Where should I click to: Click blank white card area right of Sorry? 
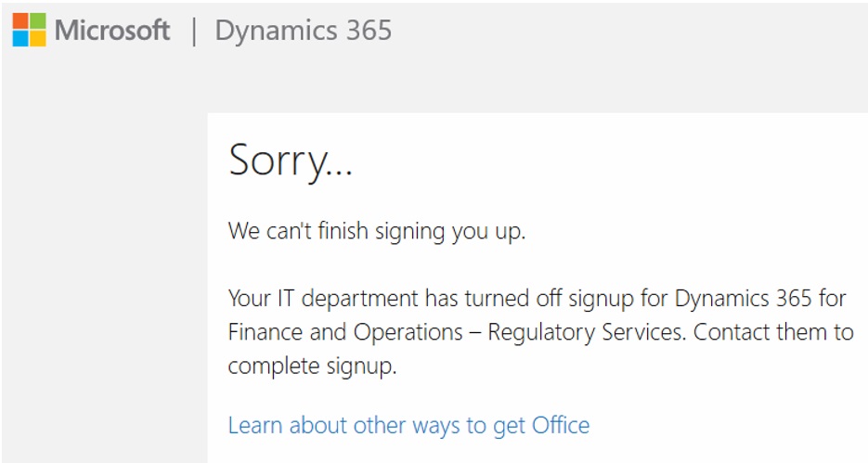[x=609, y=161]
